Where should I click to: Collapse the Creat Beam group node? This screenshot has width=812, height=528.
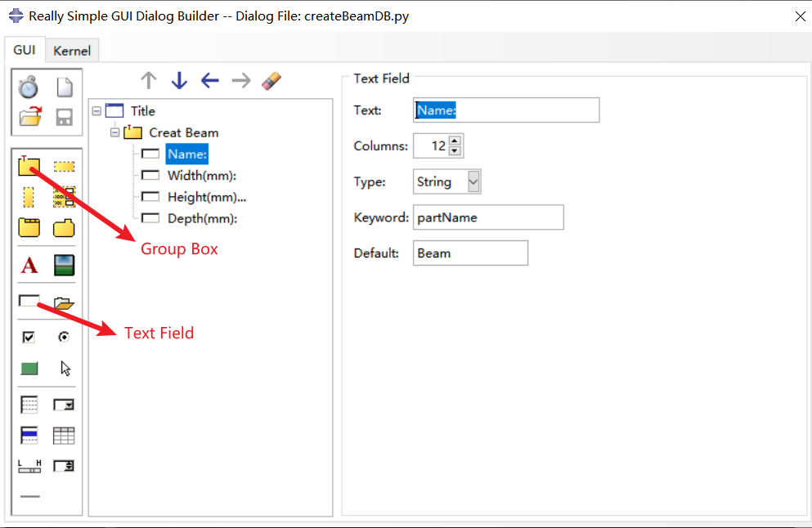(x=115, y=132)
